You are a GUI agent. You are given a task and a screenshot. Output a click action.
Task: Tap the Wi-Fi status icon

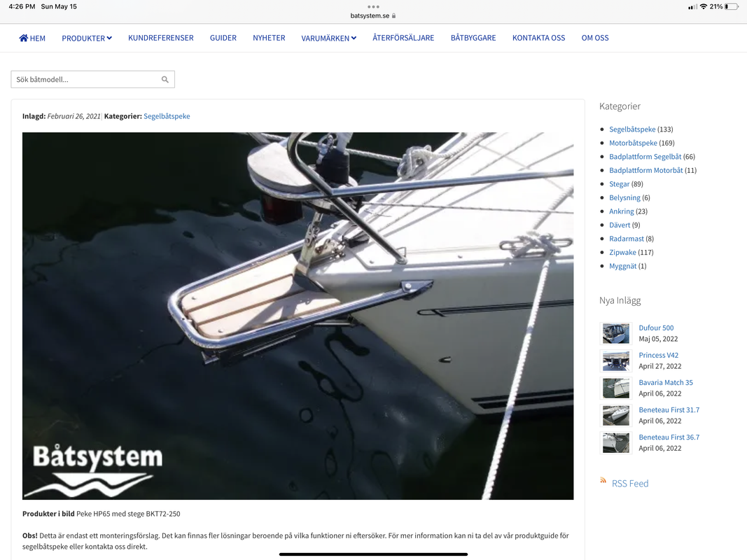click(703, 7)
